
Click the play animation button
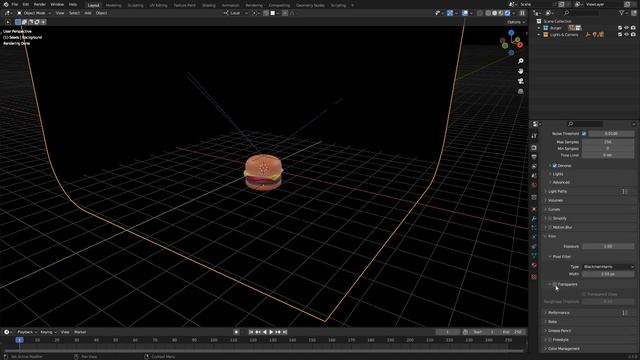coord(271,332)
